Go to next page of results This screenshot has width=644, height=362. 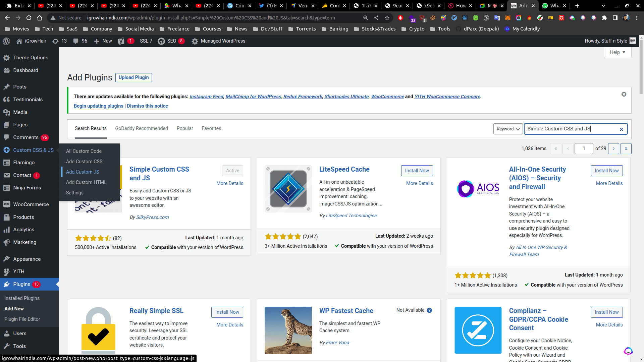click(613, 148)
